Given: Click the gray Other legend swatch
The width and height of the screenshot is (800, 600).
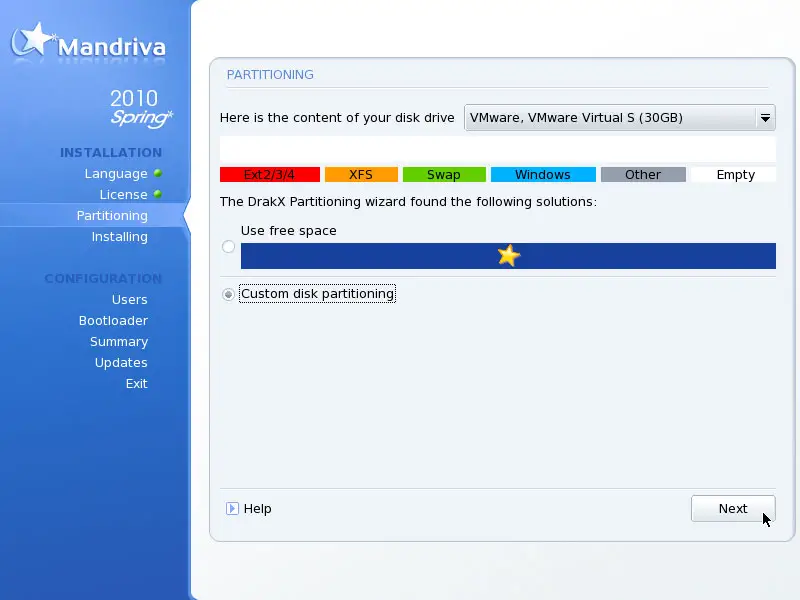Looking at the screenshot, I should pyautogui.click(x=643, y=174).
